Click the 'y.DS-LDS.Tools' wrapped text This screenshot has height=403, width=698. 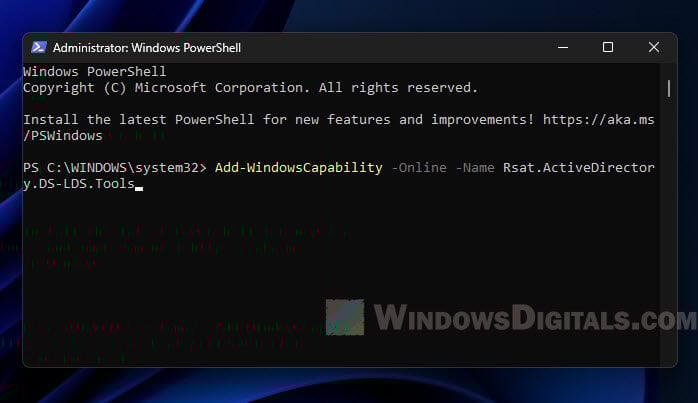pyautogui.click(x=79, y=184)
